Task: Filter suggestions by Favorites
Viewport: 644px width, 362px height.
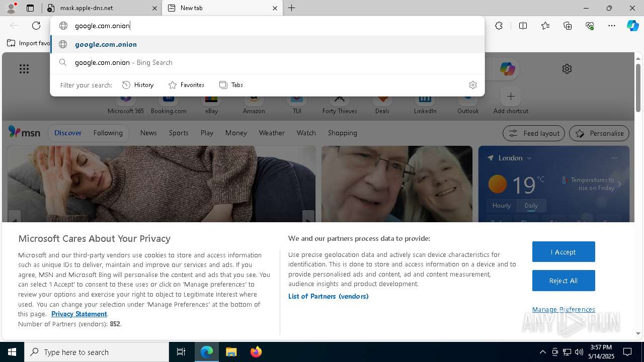Action: point(186,85)
